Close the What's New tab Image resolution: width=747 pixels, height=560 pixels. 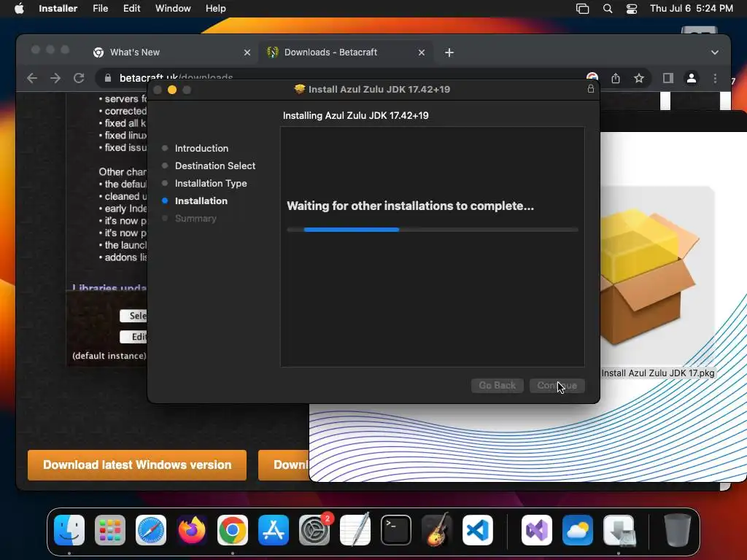247,52
